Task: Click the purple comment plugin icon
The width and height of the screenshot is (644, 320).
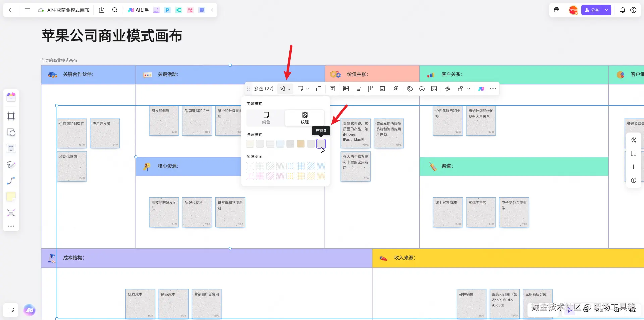Action: click(202, 10)
